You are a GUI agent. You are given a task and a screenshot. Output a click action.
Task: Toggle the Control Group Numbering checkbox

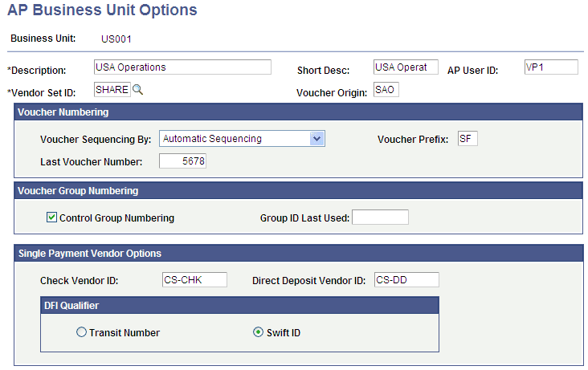tap(52, 218)
